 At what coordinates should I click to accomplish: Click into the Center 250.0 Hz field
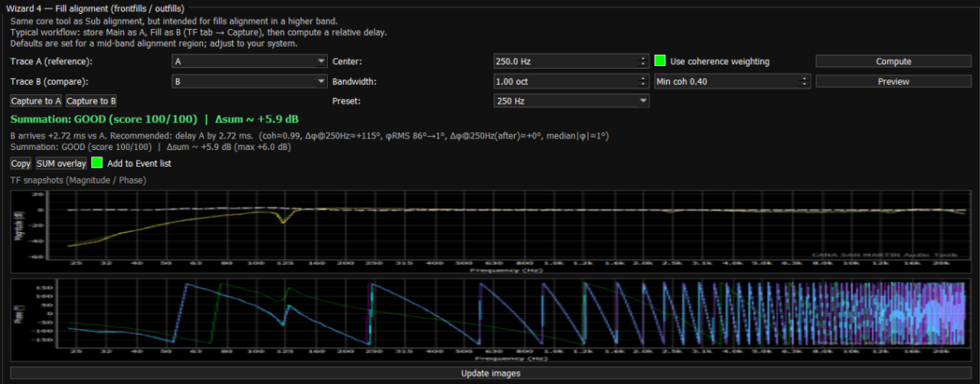(x=563, y=61)
